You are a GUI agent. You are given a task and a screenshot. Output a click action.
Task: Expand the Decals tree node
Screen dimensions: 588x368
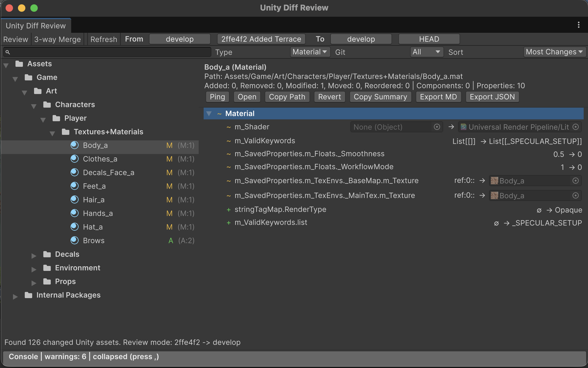point(34,255)
